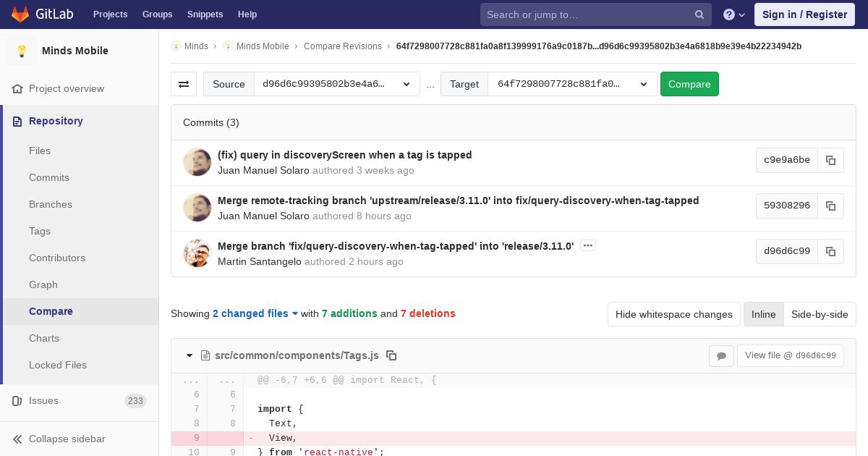Copy Tags.js file path

(x=391, y=355)
